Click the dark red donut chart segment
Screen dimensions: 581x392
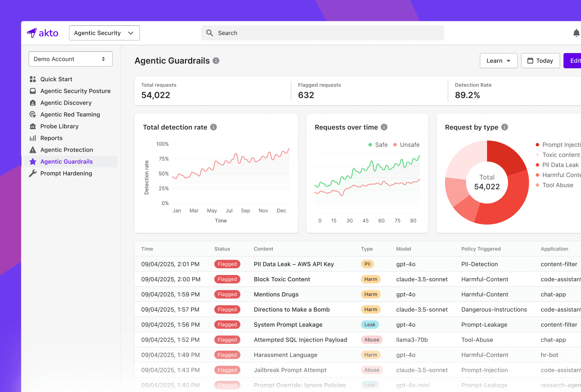tap(506, 157)
